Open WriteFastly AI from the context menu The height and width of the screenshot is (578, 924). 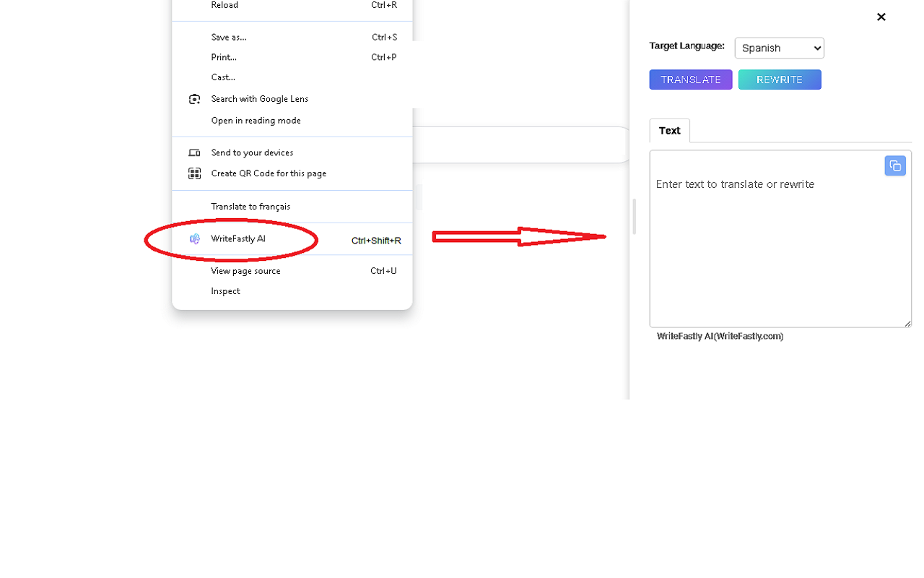point(292,239)
